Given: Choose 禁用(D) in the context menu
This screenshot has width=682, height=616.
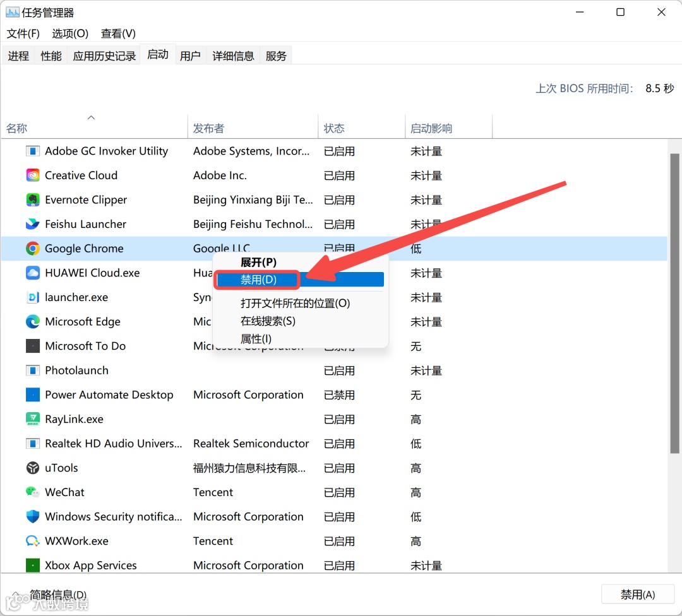Looking at the screenshot, I should point(300,280).
